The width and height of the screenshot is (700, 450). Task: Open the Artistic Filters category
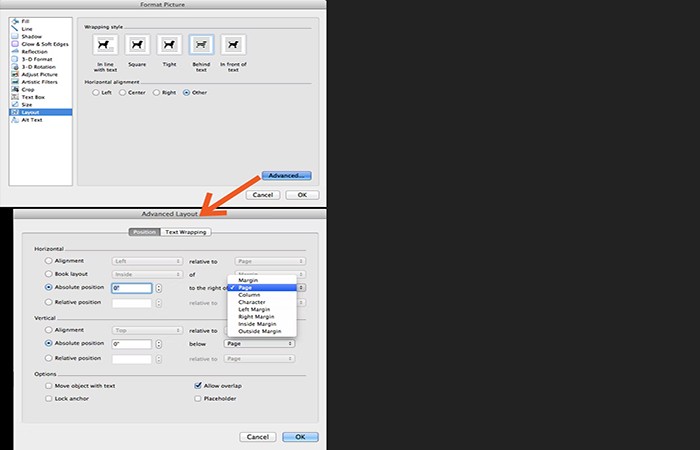(40, 82)
